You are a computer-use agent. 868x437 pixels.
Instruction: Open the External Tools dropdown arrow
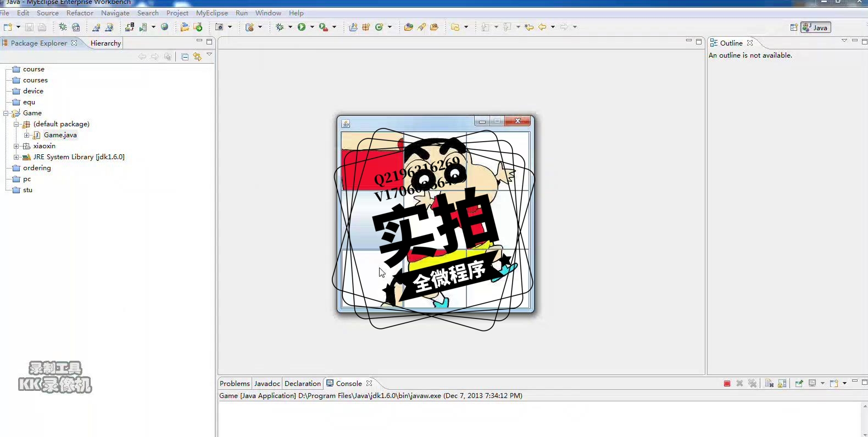[334, 27]
